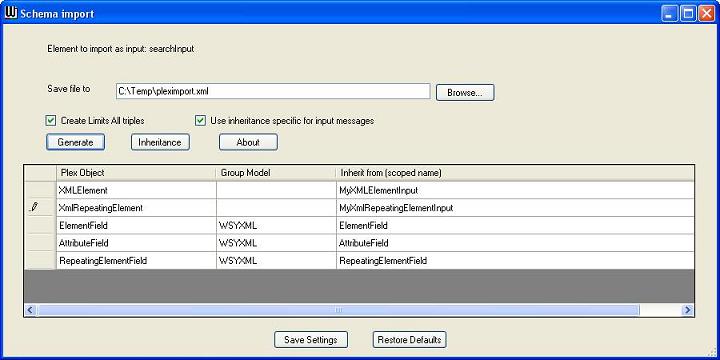This screenshot has width=720, height=360.
Task: Click AttributeField in Inherit from column
Action: [x=515, y=243]
